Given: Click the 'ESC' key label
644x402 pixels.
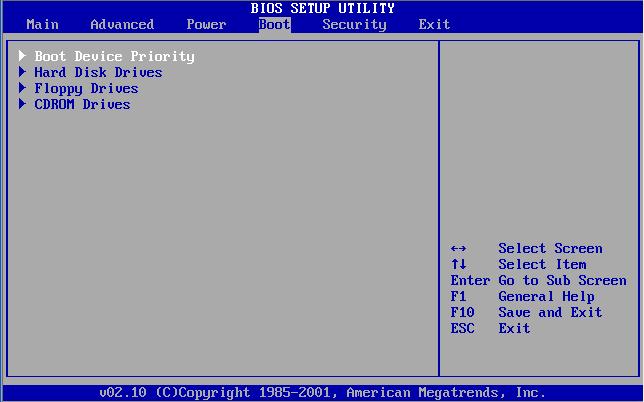Looking at the screenshot, I should (462, 328).
